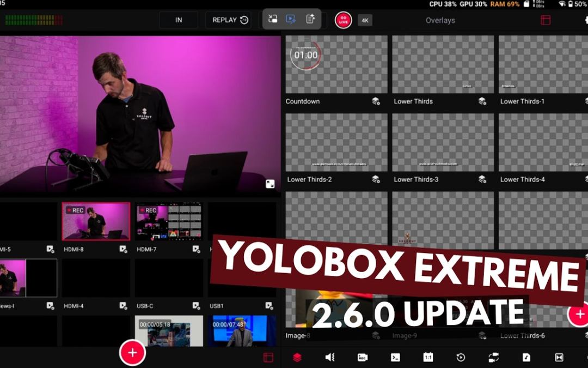Screen dimensions: 588x368
Task: Tap the 4K resolution badge
Action: click(x=365, y=20)
